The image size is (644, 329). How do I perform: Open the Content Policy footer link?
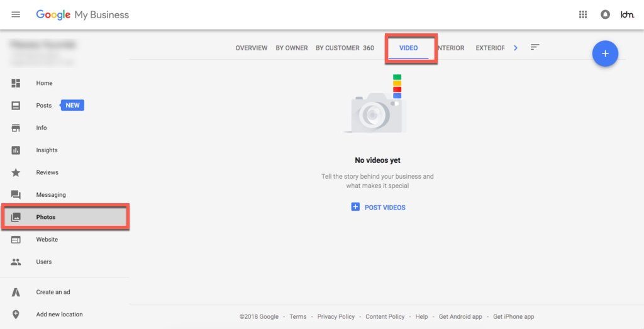point(385,316)
